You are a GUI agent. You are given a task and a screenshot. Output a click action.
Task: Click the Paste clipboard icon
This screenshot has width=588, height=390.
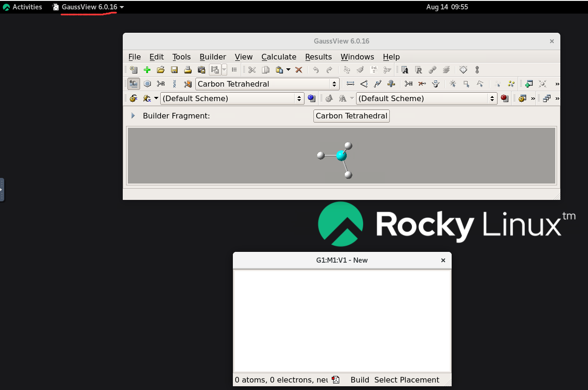[279, 70]
